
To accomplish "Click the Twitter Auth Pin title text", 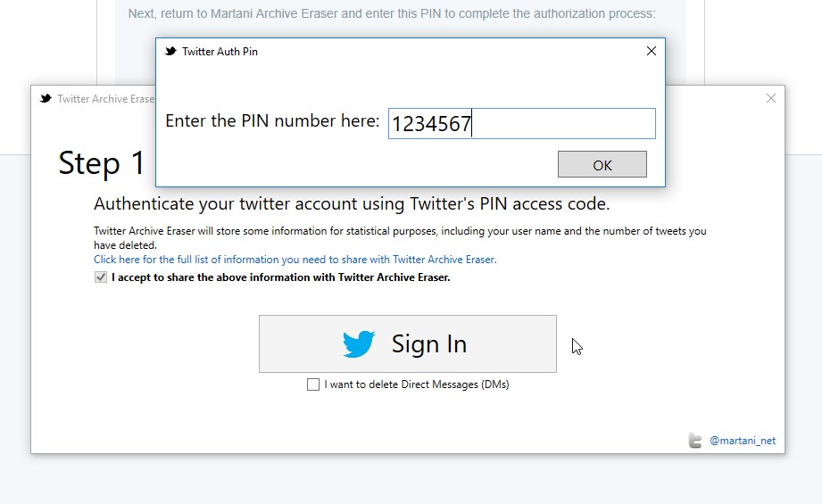I will [x=220, y=52].
